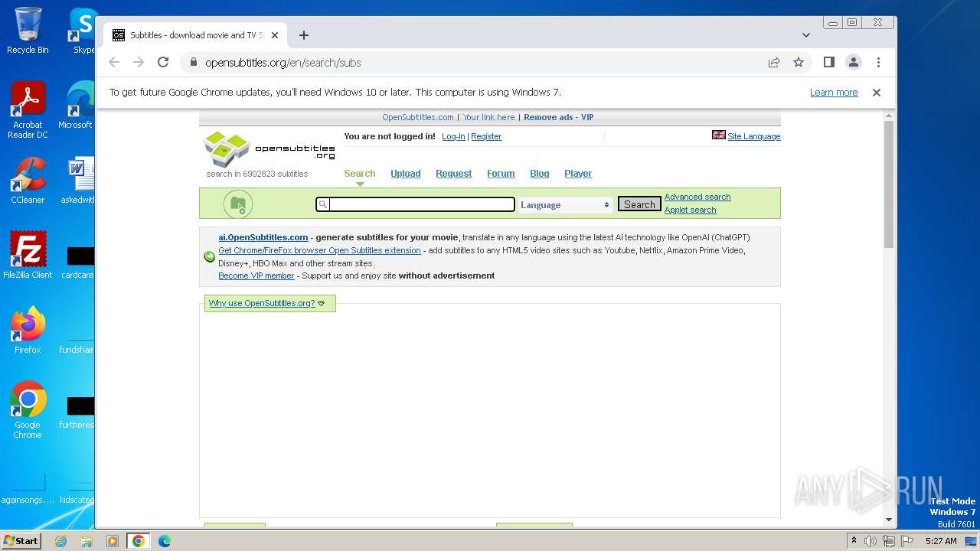This screenshot has width=980, height=551.
Task: Click Internet Explorer taskbar icon
Action: [x=61, y=541]
